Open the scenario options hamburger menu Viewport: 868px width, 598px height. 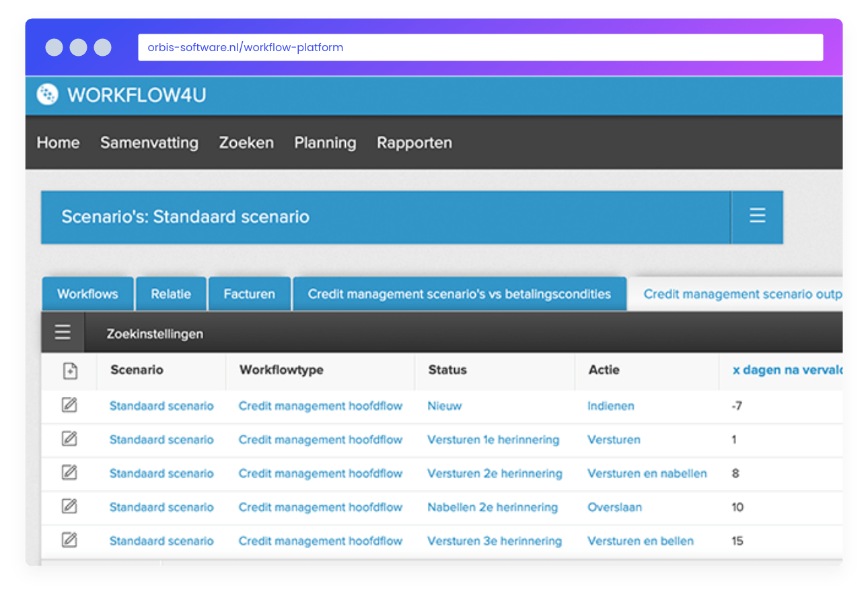tap(758, 217)
